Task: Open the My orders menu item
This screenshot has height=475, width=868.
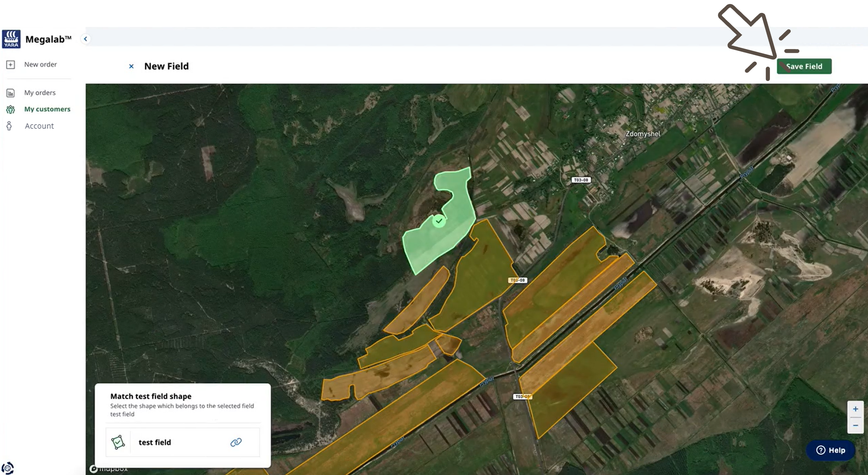Action: 39,93
